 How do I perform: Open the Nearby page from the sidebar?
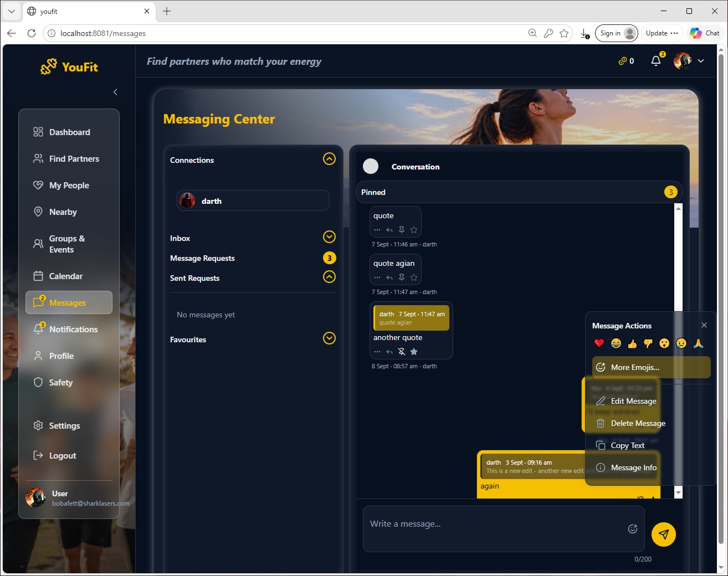click(x=69, y=212)
